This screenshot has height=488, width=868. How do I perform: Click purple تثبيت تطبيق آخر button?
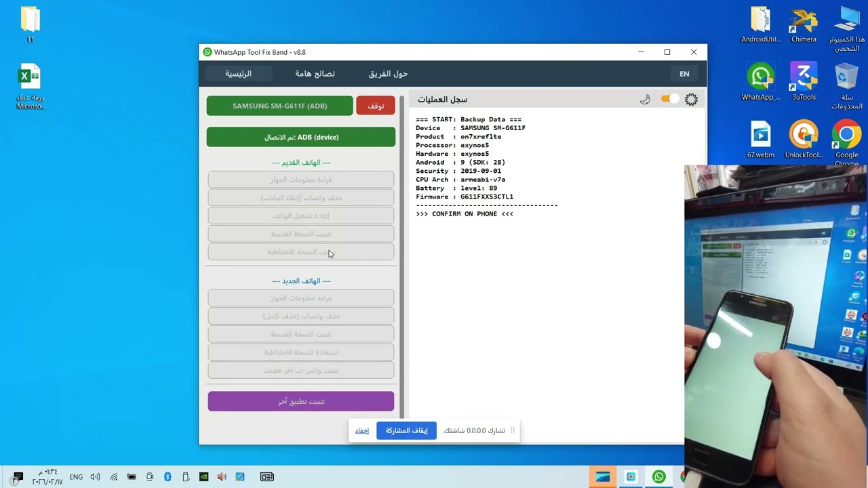coord(301,401)
